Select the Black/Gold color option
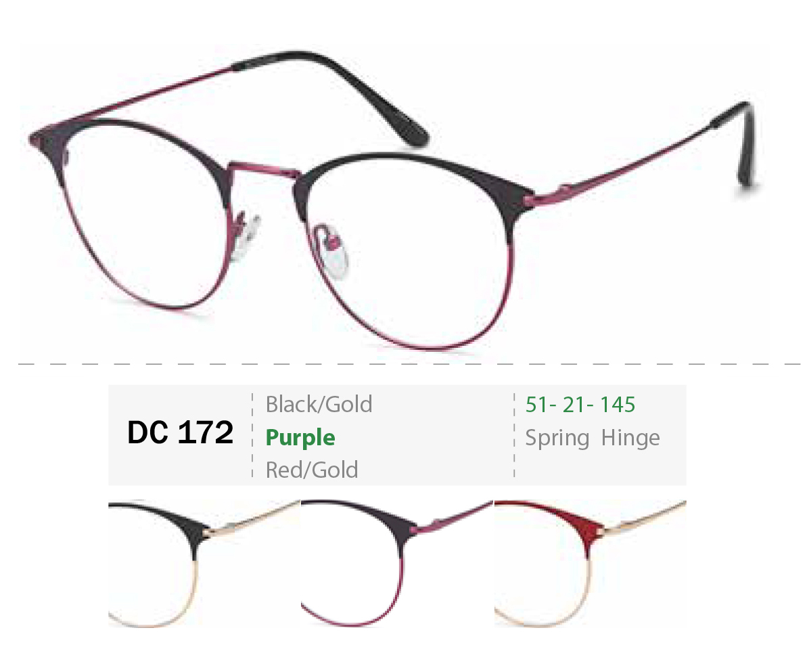 [319, 404]
